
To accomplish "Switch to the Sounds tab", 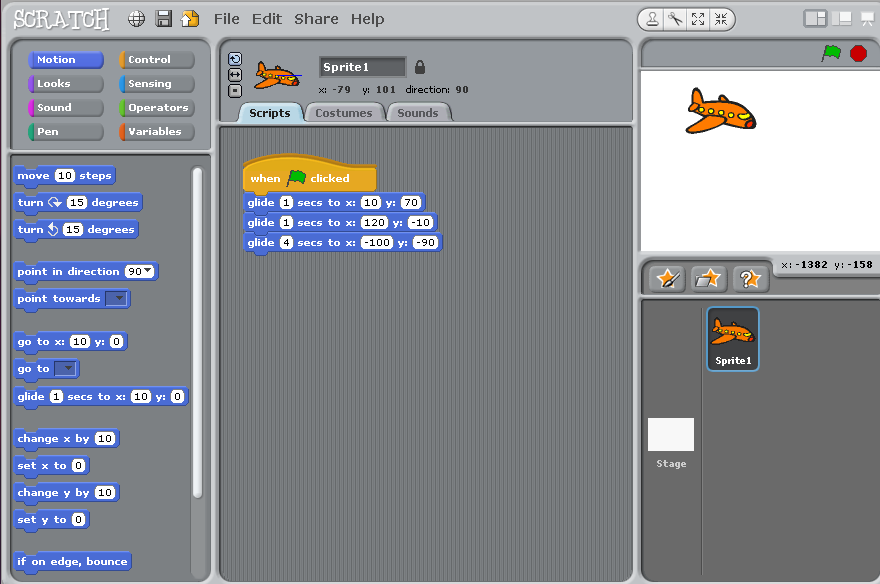I will point(418,113).
